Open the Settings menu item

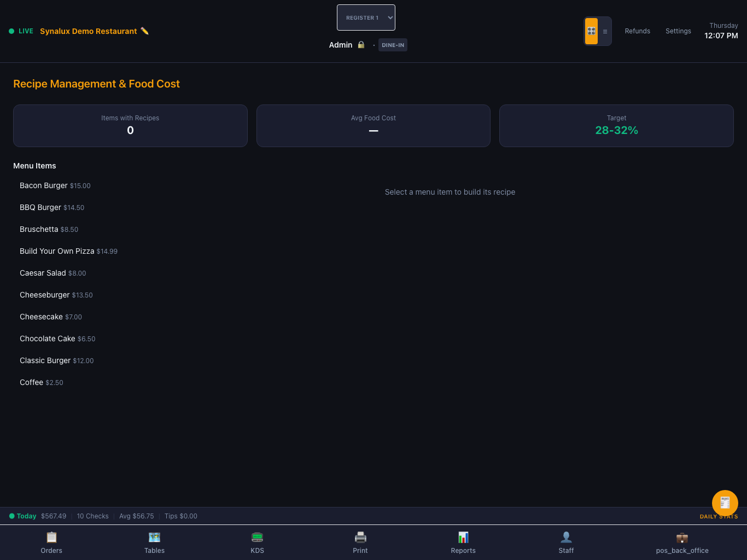pyautogui.click(x=678, y=31)
